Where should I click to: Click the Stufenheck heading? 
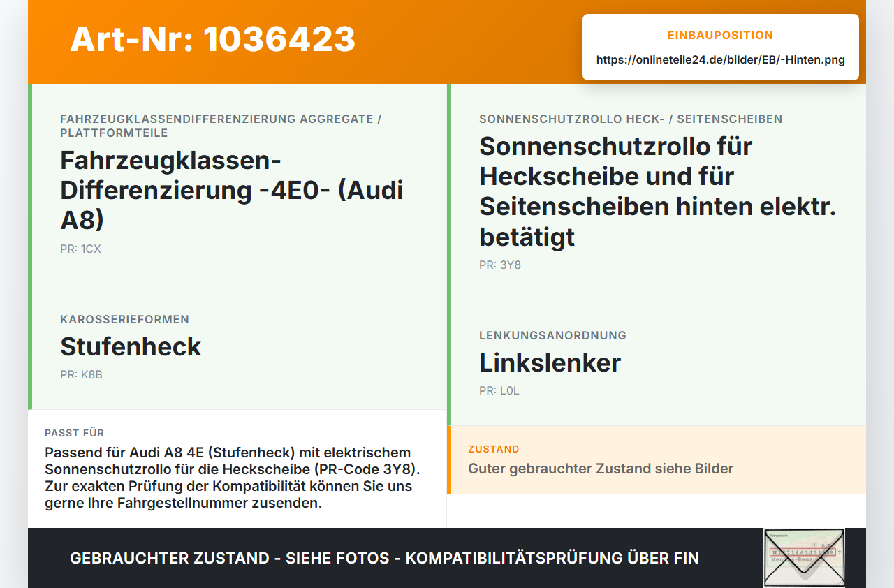tap(131, 346)
